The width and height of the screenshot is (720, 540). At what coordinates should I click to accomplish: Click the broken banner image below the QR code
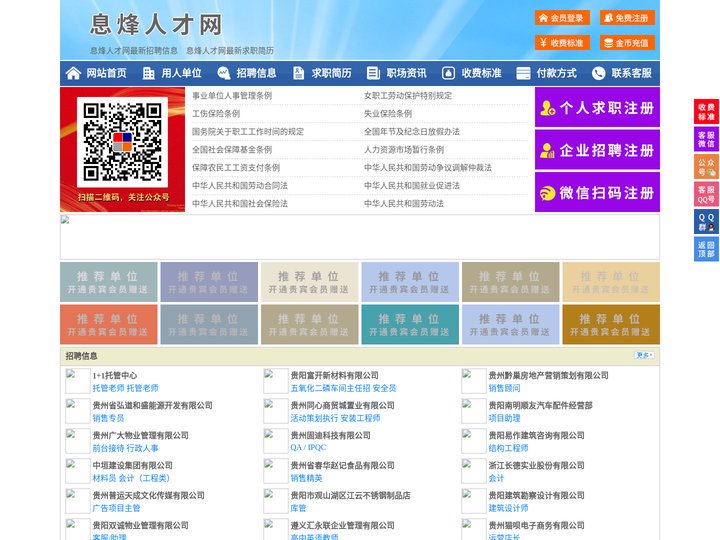pyautogui.click(x=360, y=237)
